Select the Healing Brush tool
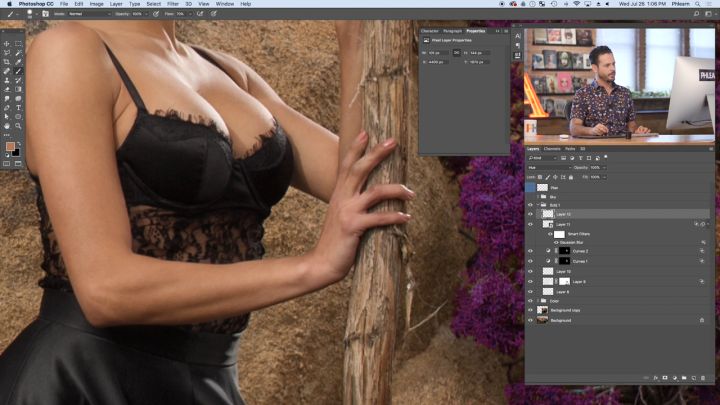The height and width of the screenshot is (405, 720). pyautogui.click(x=7, y=71)
